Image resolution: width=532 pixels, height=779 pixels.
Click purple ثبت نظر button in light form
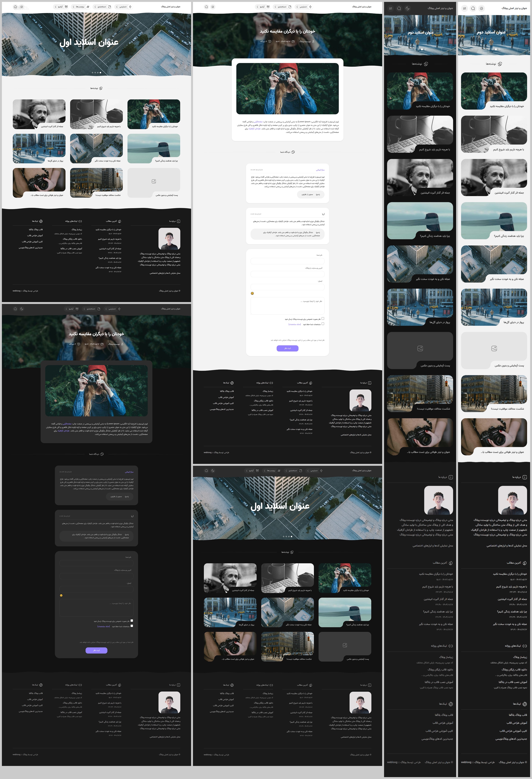287,348
